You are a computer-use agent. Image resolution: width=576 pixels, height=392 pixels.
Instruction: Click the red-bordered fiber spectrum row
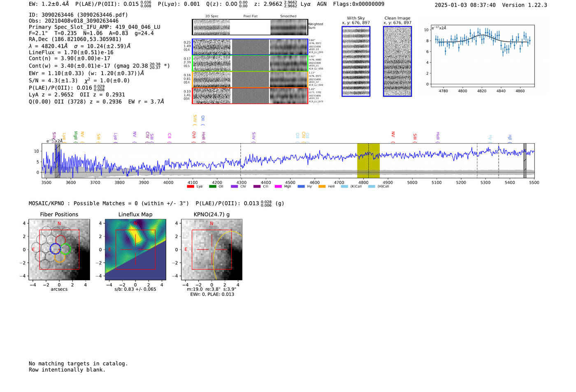point(250,95)
